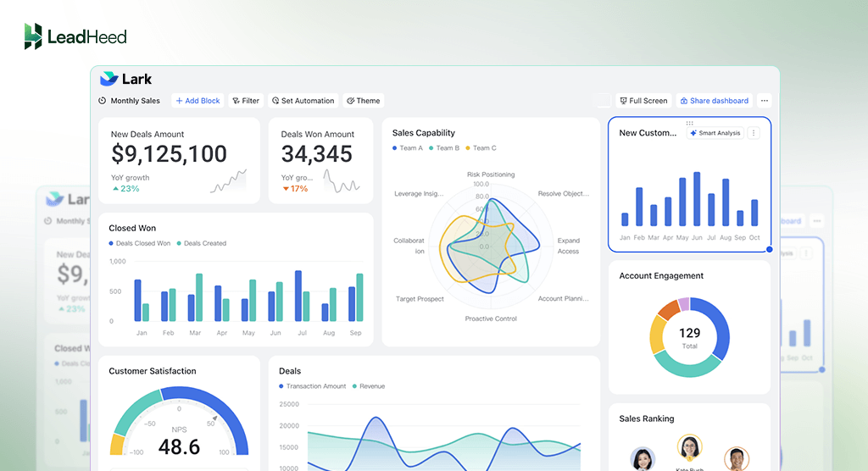Click Share dashboard
The image size is (868, 471).
(x=714, y=101)
